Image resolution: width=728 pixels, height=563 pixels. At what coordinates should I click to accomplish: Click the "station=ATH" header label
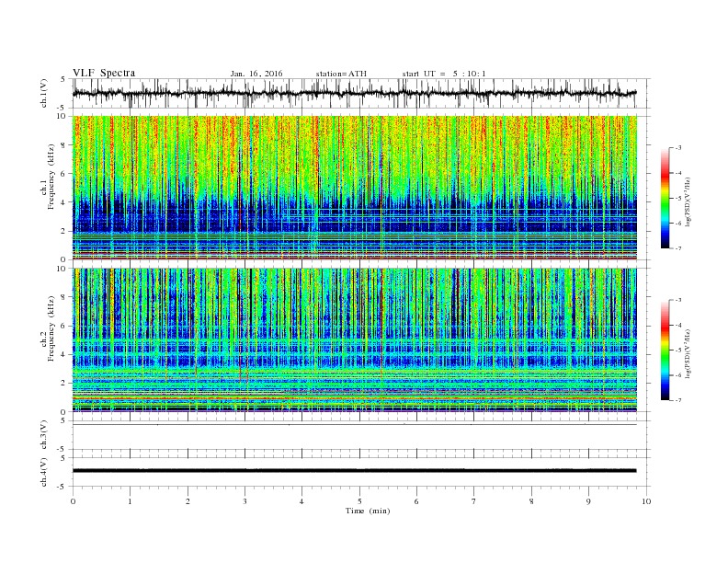click(341, 74)
